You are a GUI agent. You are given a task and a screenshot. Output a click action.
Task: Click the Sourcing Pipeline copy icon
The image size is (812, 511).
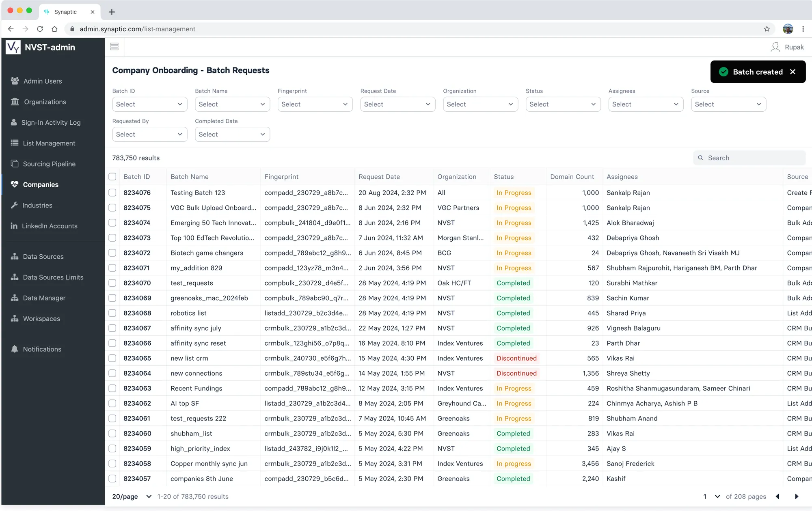coord(15,164)
